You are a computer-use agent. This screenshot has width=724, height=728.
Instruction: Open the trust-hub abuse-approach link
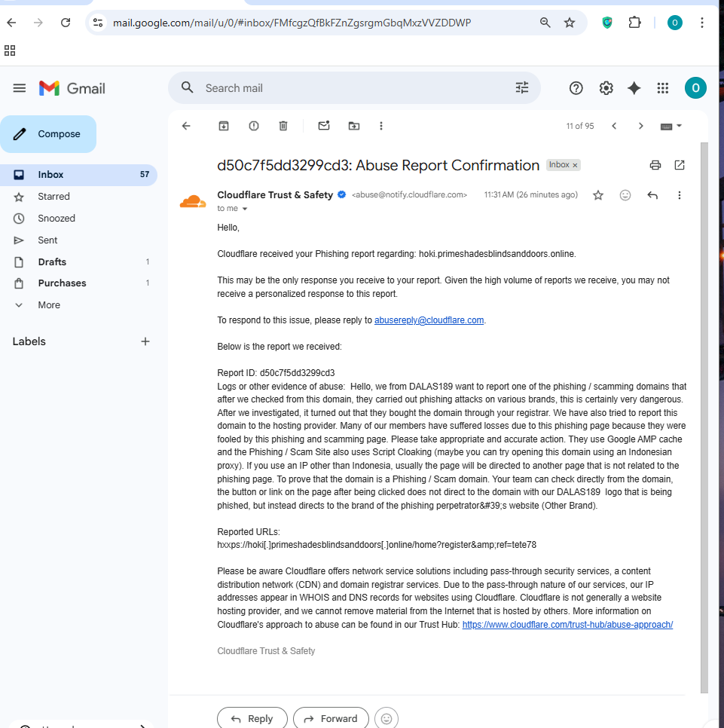(567, 625)
